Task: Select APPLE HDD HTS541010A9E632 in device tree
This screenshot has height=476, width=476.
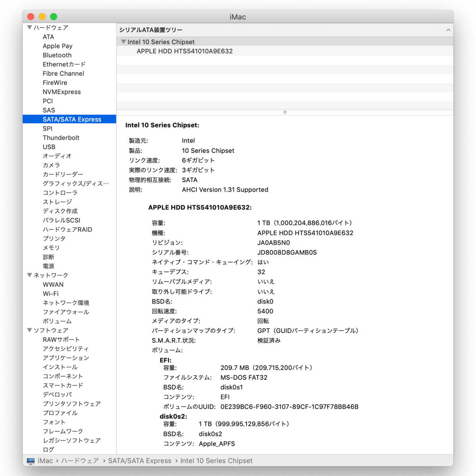Action: tap(185, 51)
